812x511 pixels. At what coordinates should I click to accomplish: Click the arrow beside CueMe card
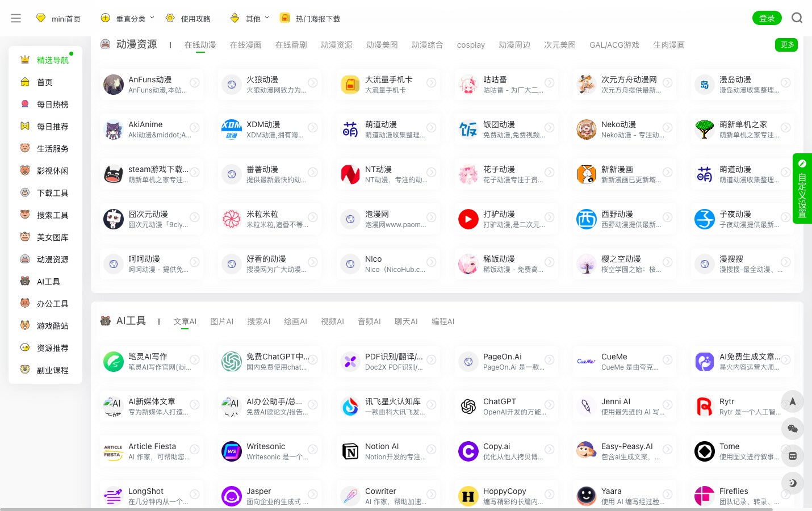[668, 360]
